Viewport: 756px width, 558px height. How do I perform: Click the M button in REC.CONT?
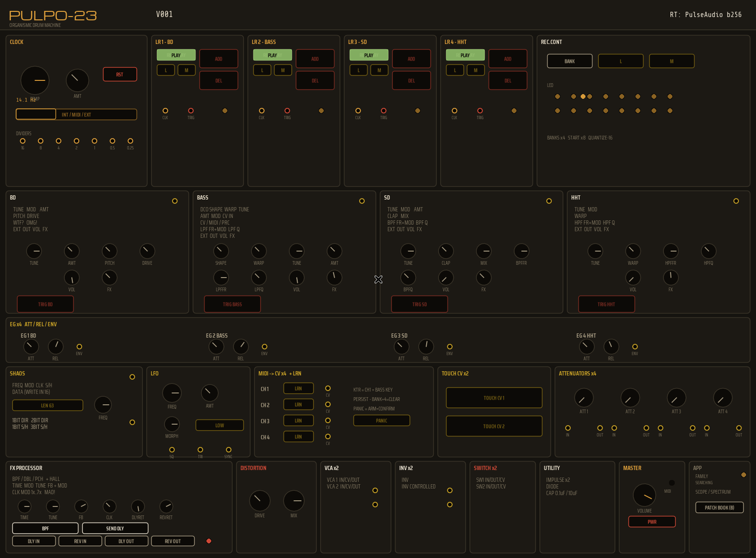pos(672,61)
